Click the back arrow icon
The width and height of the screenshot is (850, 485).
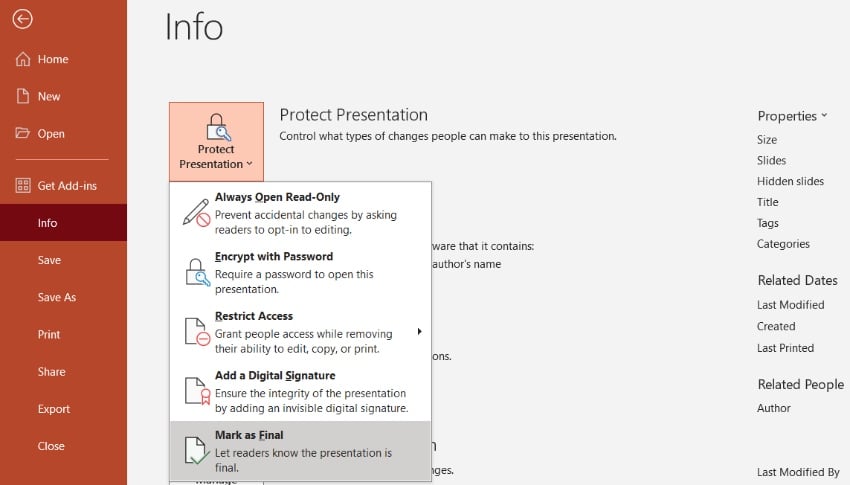pyautogui.click(x=22, y=19)
